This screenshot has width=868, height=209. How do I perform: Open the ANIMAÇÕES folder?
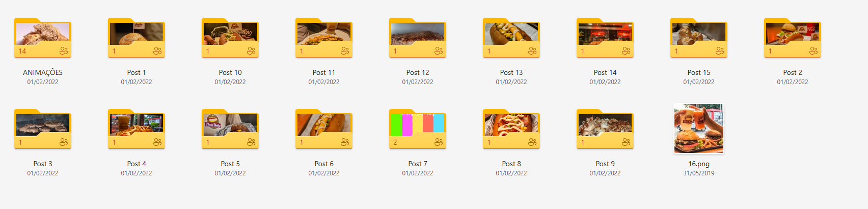[x=43, y=38]
